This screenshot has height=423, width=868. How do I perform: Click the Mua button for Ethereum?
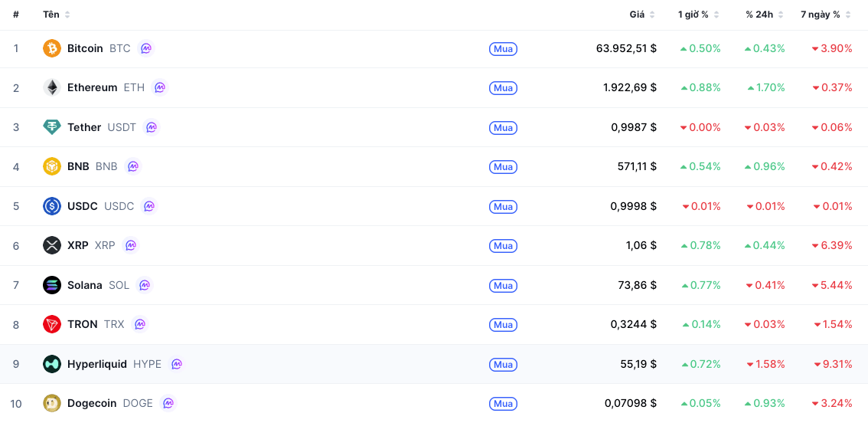pyautogui.click(x=503, y=88)
